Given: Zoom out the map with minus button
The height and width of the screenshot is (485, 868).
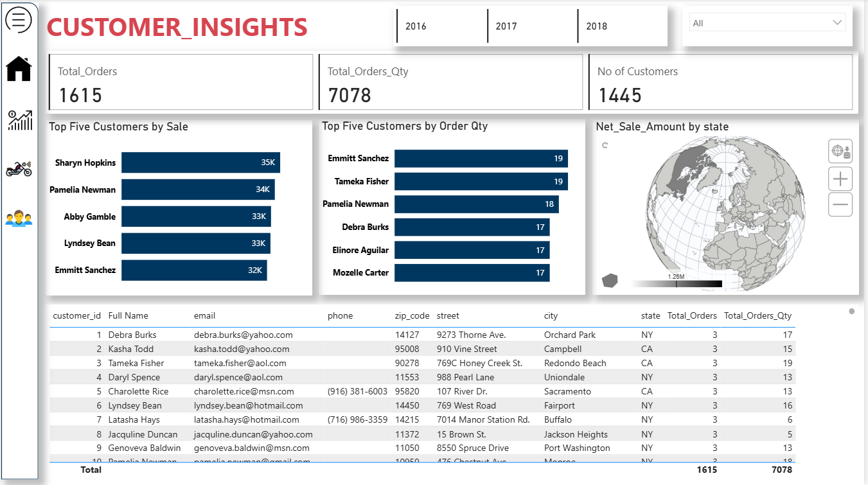Looking at the screenshot, I should (840, 204).
